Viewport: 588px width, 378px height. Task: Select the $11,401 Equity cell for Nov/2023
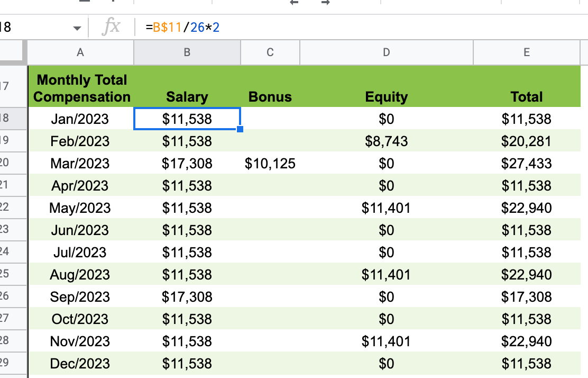coord(386,341)
